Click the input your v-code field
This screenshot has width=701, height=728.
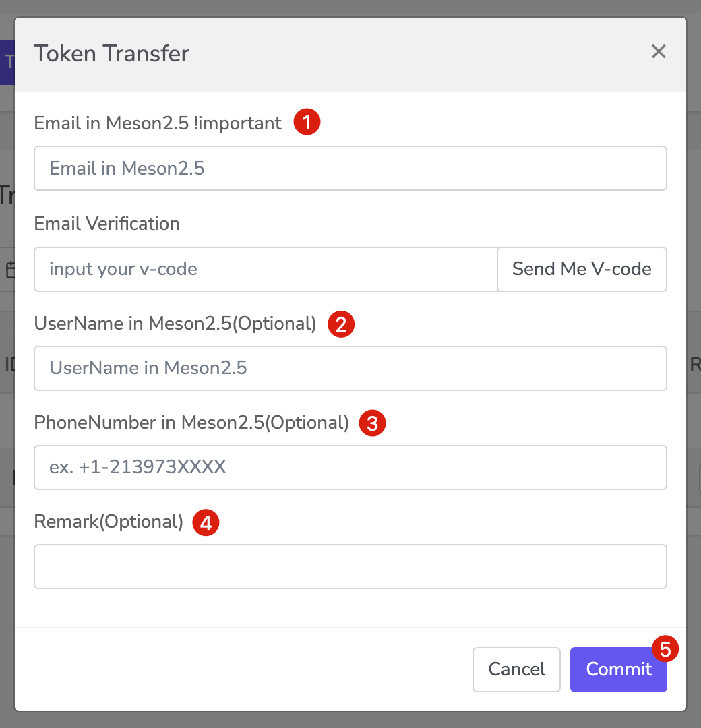coord(266,269)
